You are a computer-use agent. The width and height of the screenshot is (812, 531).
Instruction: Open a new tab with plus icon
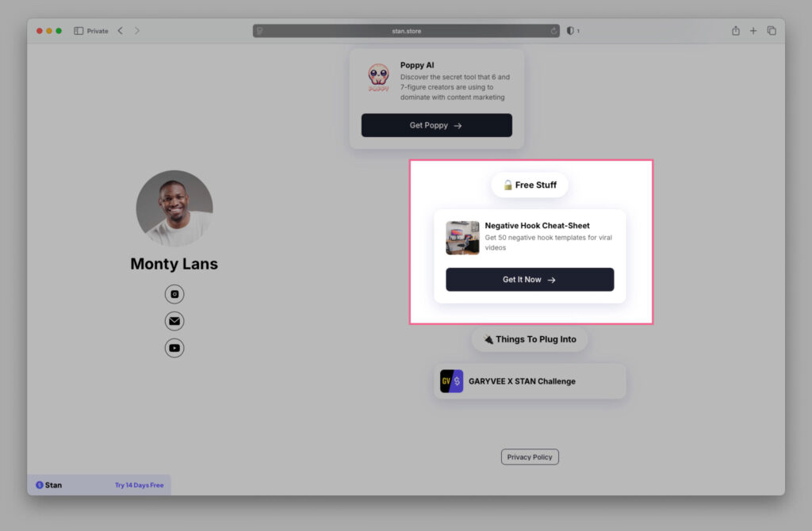[753, 31]
